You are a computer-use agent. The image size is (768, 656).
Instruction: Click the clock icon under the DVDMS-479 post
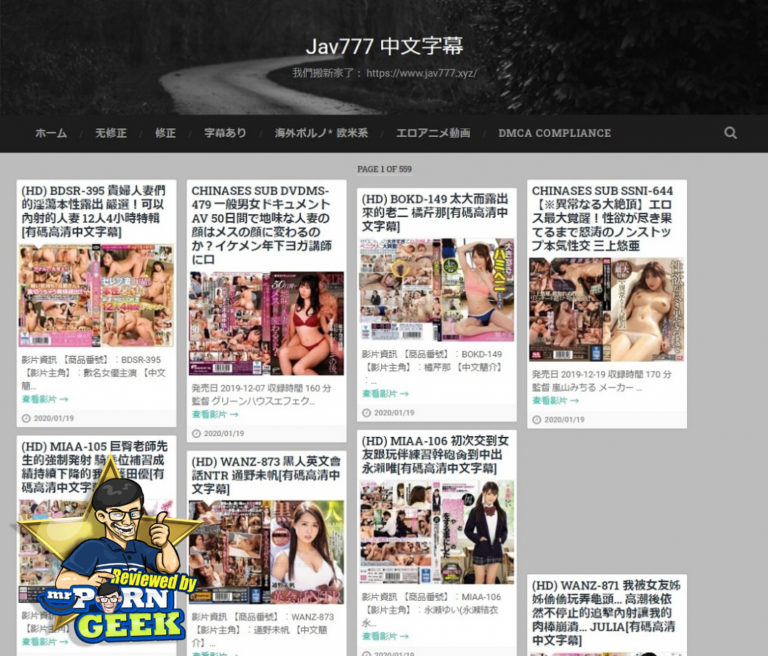[196, 434]
